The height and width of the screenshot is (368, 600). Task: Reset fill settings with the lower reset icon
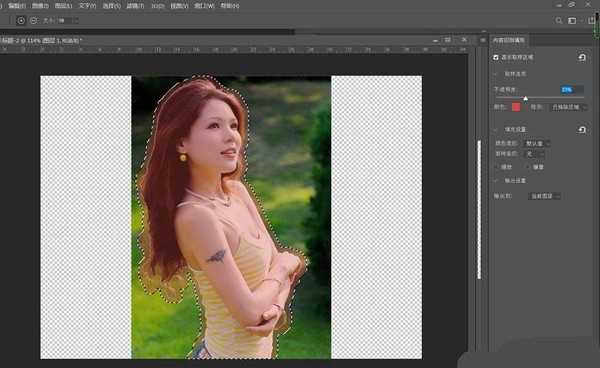(582, 130)
